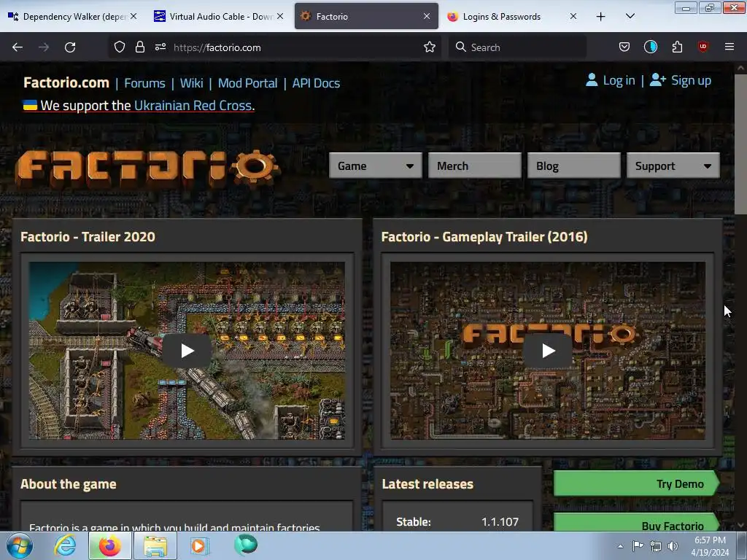Viewport: 747px width, 560px height.
Task: Open the Blog menu button
Action: point(573,166)
